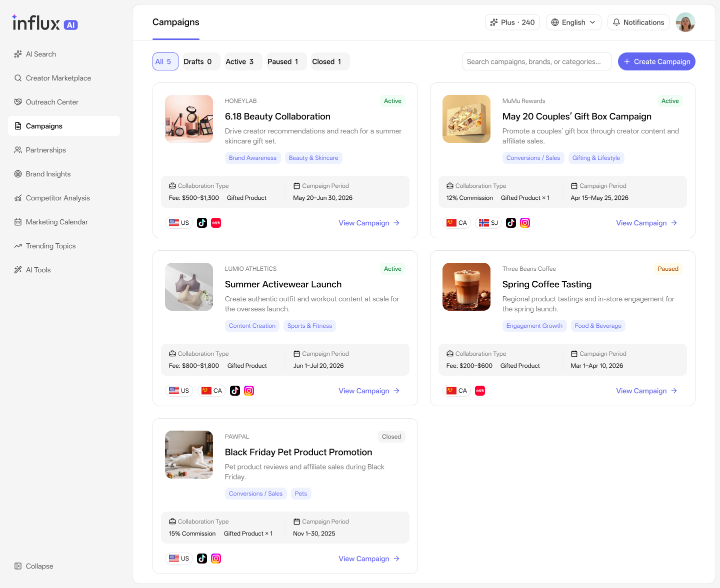Viewport: 720px width, 588px height.
Task: Click the Sports & Fitness tag
Action: (x=309, y=326)
